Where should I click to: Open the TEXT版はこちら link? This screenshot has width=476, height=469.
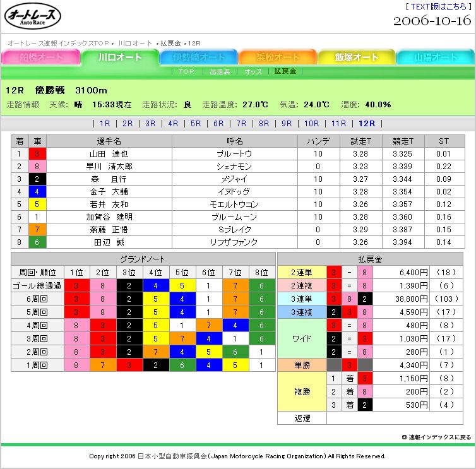[x=438, y=7]
